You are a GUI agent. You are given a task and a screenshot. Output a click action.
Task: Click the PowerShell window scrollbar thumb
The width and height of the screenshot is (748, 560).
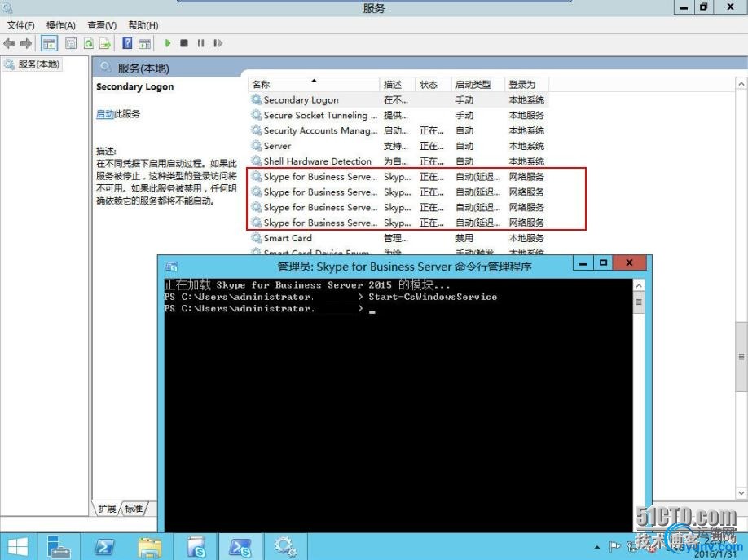point(639,302)
